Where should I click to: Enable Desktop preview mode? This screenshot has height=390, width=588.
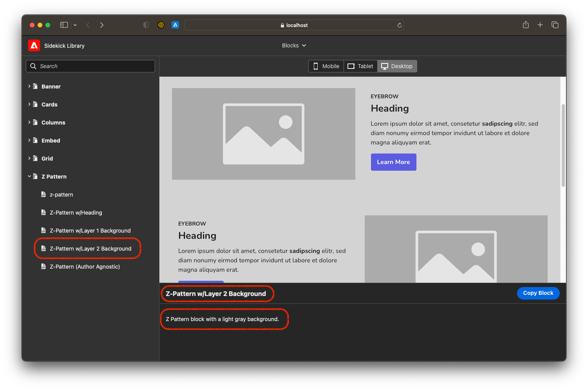(x=397, y=66)
